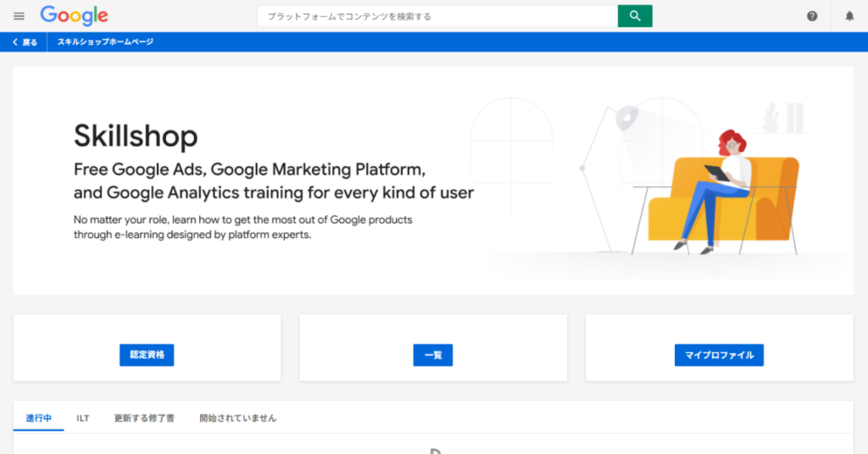
Task: Click the 戻る back button
Action: pyautogui.click(x=25, y=42)
